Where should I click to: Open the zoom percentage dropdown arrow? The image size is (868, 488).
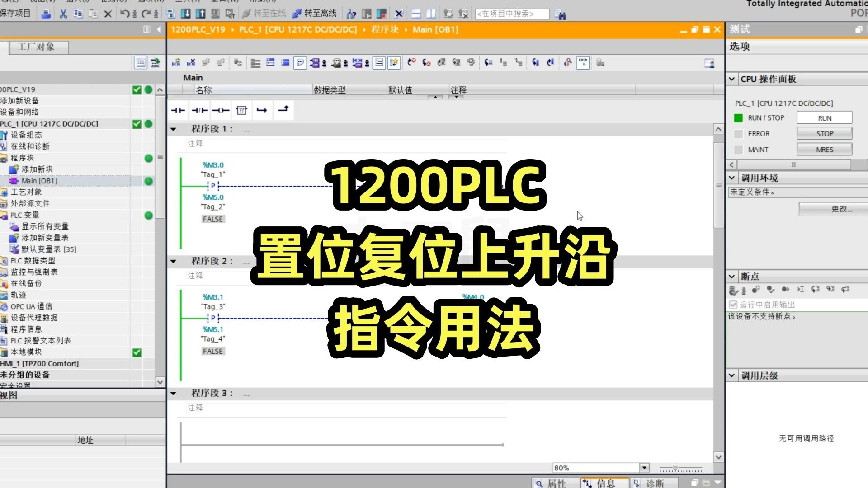(x=645, y=468)
